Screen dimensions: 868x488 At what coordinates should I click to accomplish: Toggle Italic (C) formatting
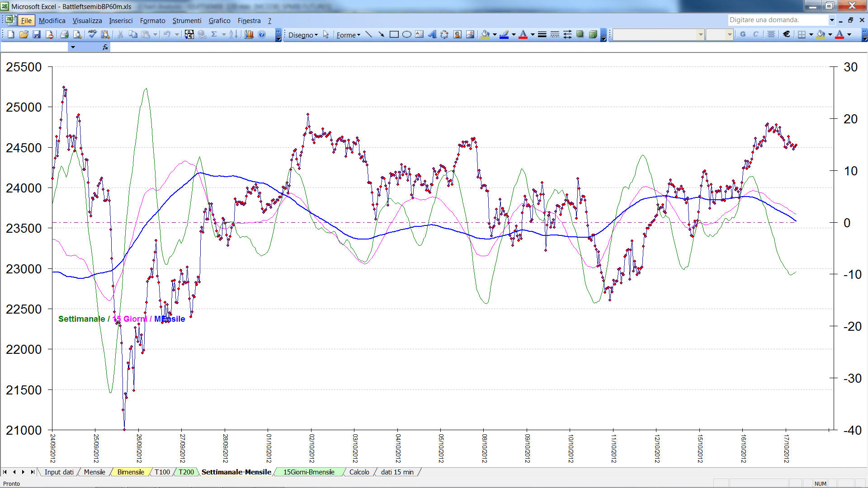click(755, 34)
